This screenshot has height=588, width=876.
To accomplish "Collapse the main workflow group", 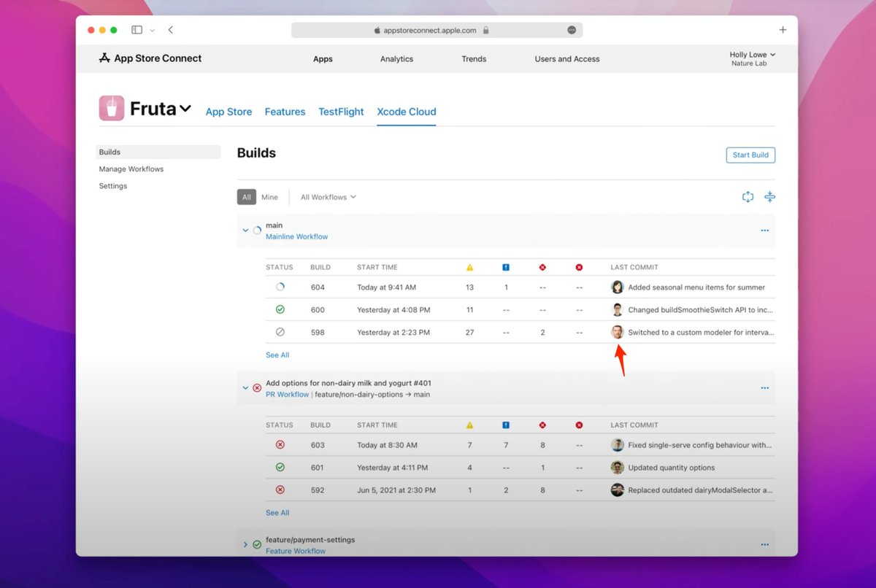I will pyautogui.click(x=245, y=231).
